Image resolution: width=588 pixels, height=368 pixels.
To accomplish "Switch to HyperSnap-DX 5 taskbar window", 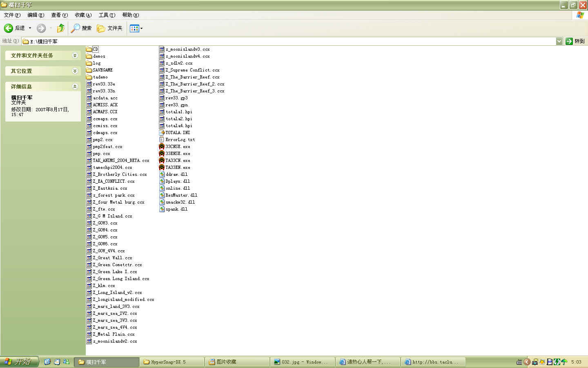I will coord(171,362).
